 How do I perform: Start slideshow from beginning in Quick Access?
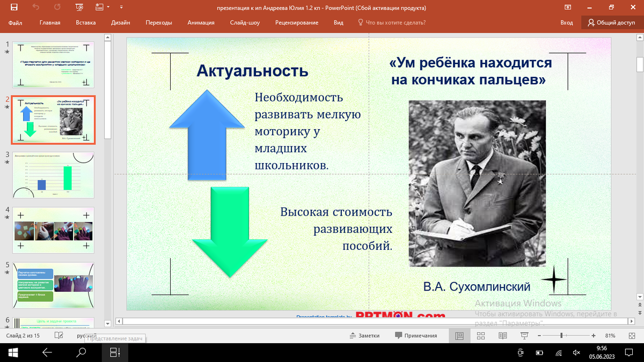(79, 8)
